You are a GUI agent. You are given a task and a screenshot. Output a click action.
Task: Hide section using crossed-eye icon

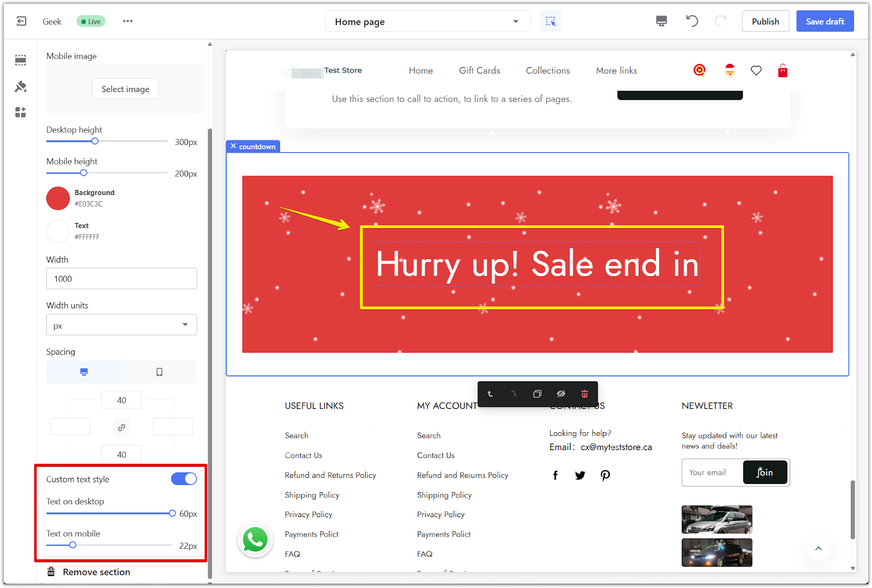click(561, 394)
